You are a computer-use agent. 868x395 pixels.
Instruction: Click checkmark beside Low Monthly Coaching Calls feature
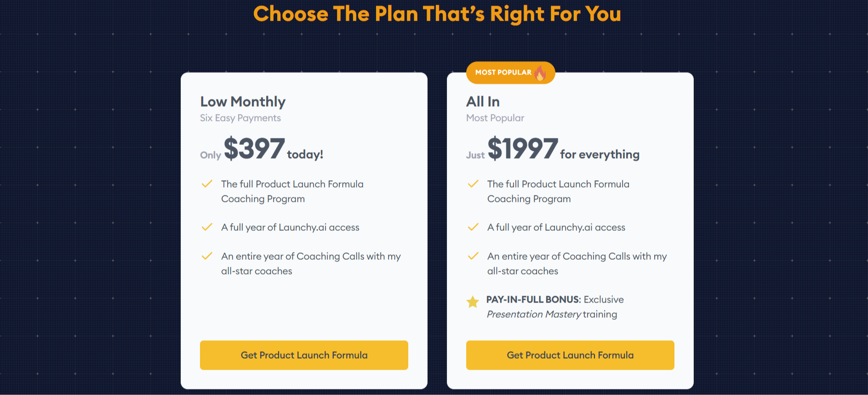pos(207,256)
